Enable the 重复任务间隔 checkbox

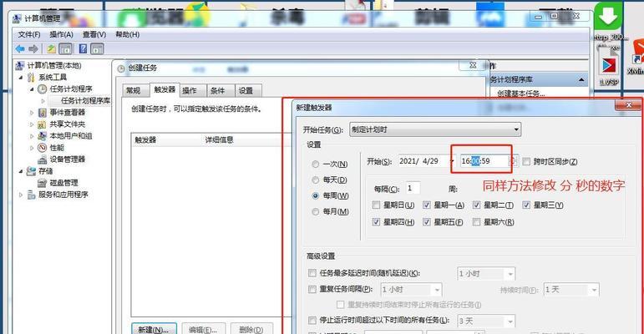(x=312, y=289)
